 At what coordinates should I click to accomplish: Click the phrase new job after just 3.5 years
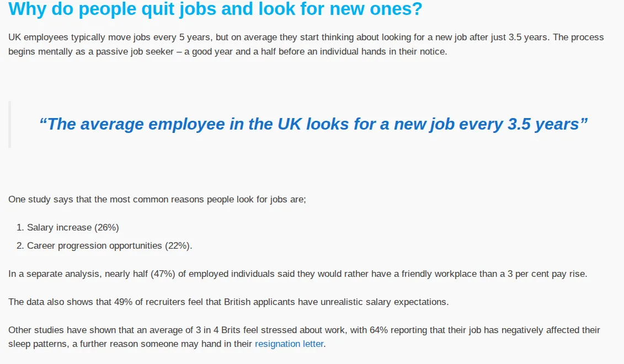492,38
